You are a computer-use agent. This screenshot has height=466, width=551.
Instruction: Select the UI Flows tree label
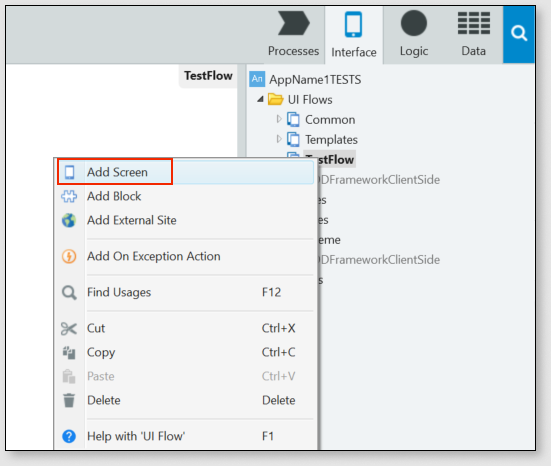coord(310,100)
